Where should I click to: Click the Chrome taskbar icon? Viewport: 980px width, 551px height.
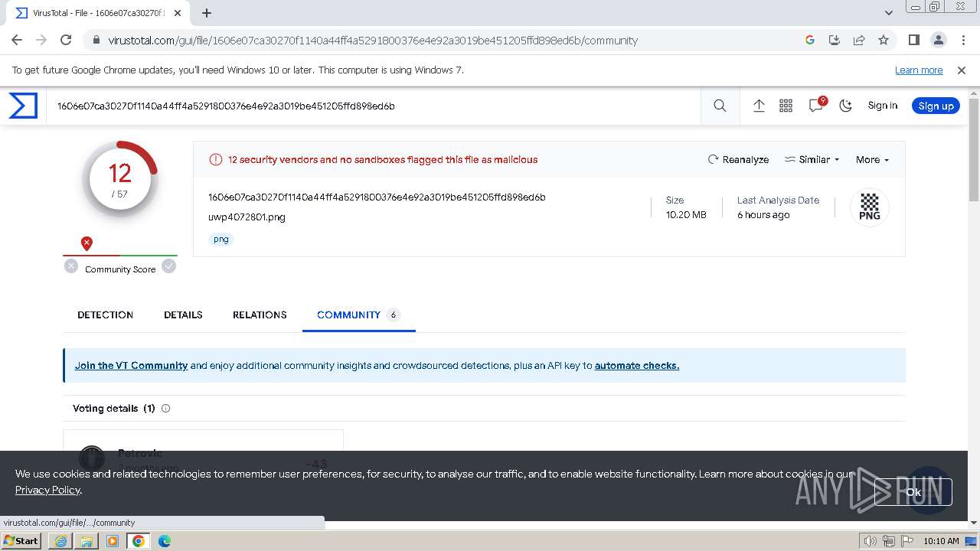pos(139,541)
